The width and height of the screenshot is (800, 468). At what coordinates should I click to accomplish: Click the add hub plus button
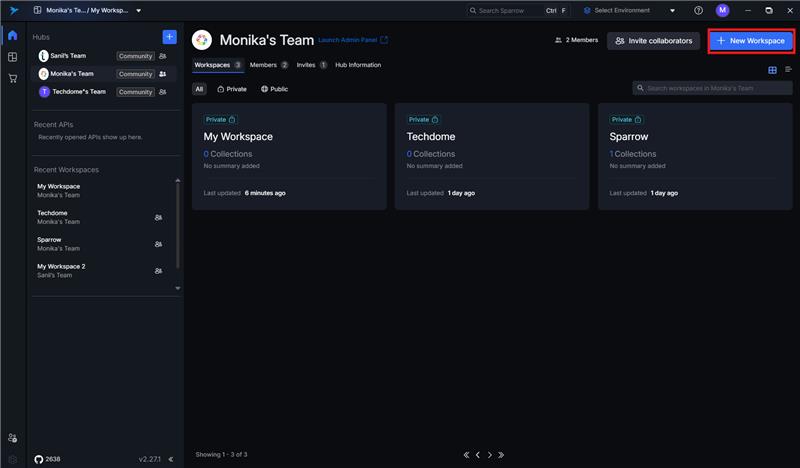click(x=169, y=37)
